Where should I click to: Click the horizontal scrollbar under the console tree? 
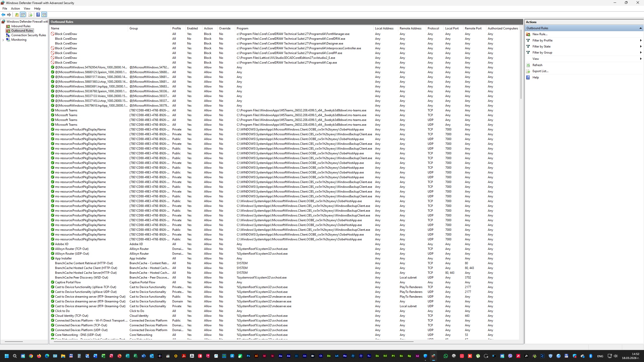point(14,342)
